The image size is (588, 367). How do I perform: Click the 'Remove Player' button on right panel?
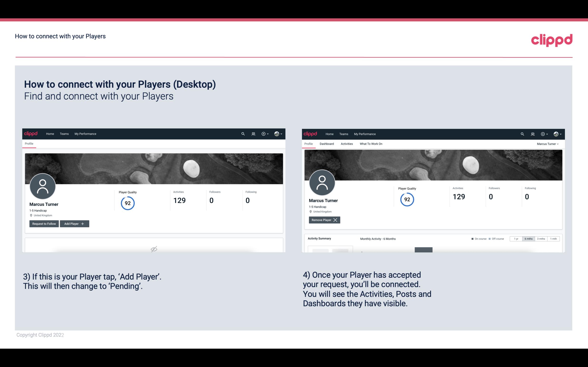324,220
